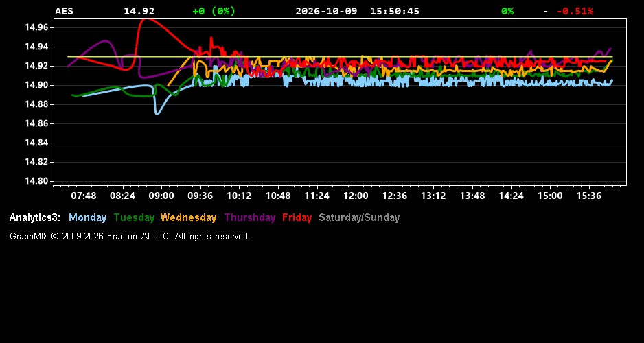Screen dimensions: 644x343
Task: Click the 11:24 time axis label
Action: click(317, 196)
